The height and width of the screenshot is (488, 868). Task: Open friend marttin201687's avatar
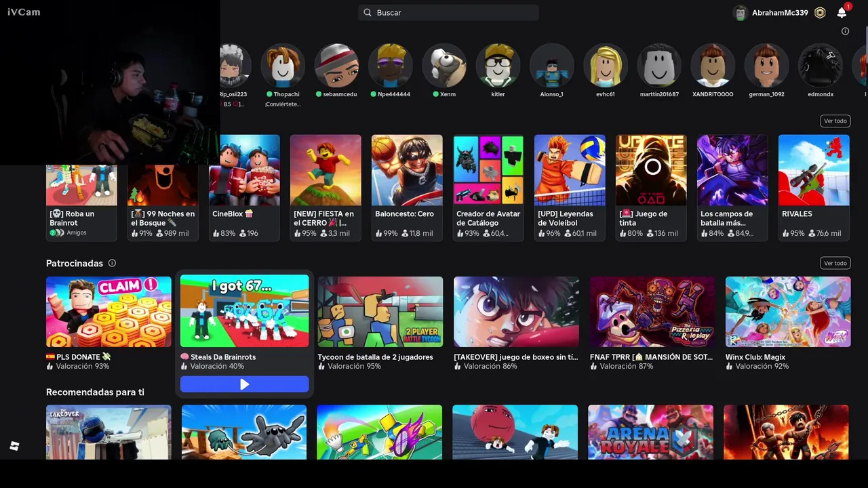659,66
